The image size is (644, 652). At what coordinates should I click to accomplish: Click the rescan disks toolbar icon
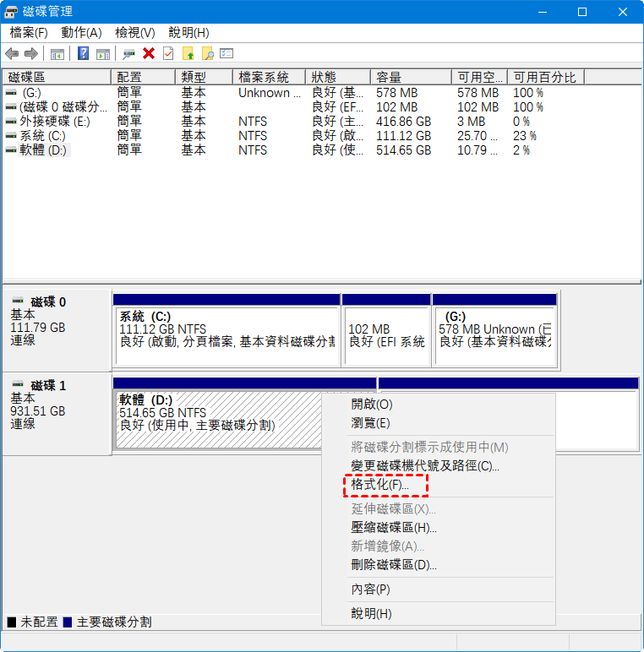128,54
